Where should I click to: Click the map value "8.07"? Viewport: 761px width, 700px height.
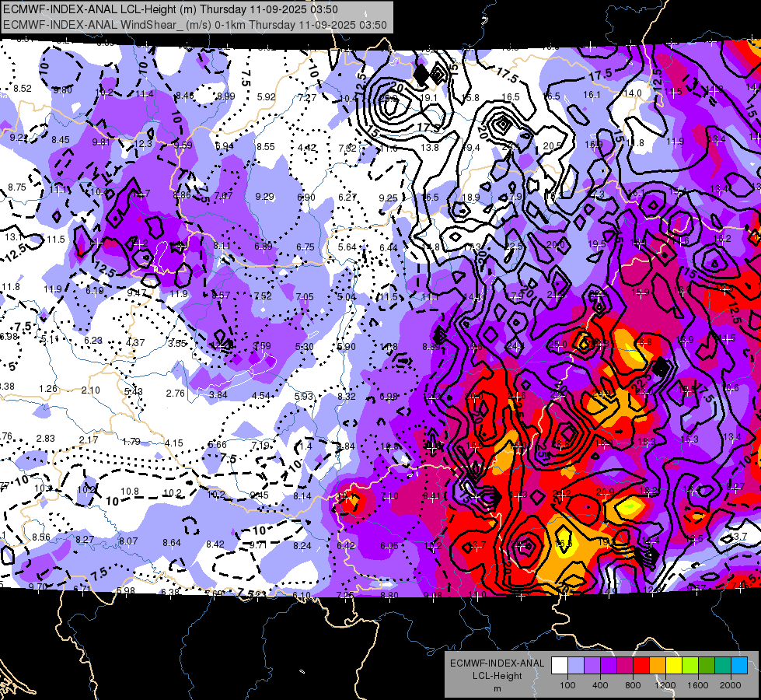click(128, 541)
